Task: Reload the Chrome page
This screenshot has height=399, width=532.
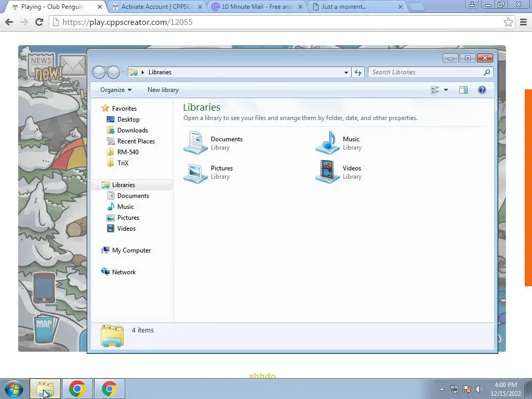Action: 39,22
